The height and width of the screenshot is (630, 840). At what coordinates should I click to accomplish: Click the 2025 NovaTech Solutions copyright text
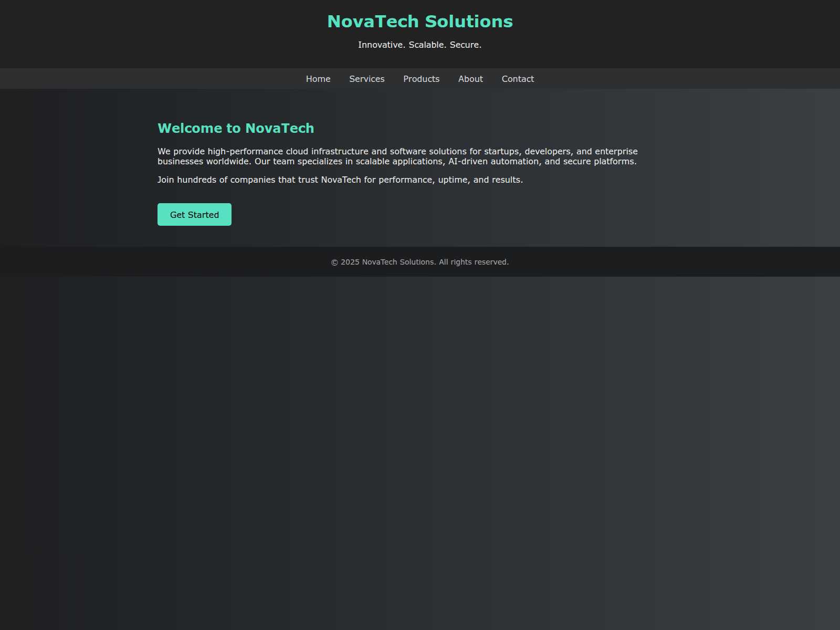point(420,262)
